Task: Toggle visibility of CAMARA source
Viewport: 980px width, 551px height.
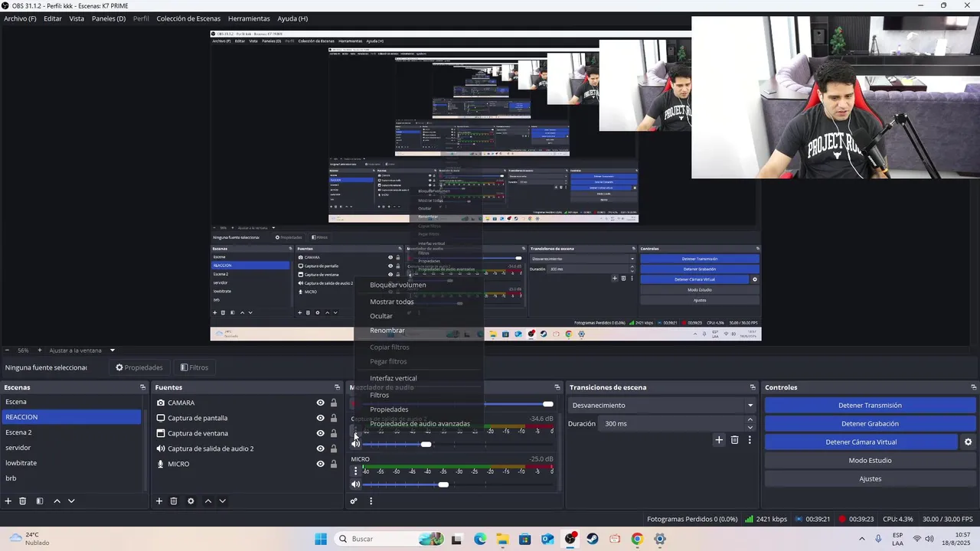Action: coord(321,403)
